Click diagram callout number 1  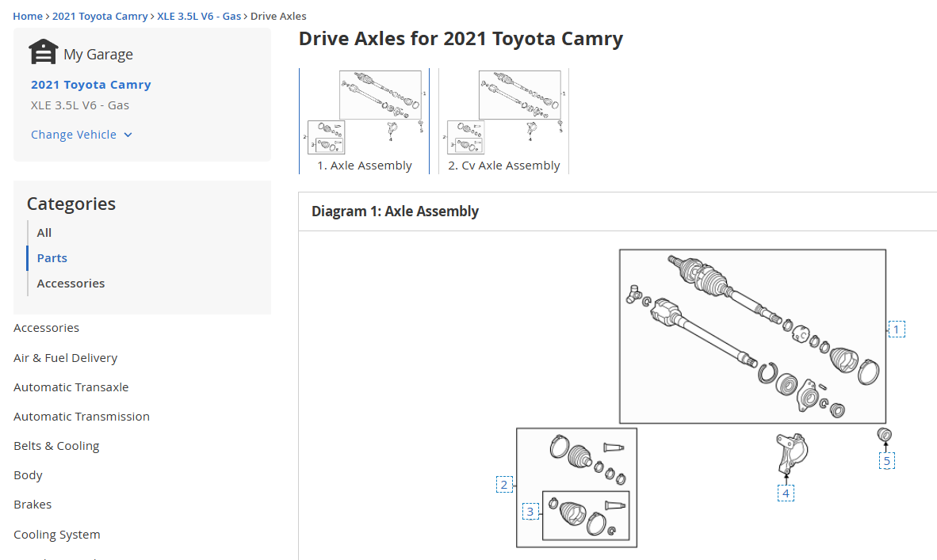click(x=897, y=330)
